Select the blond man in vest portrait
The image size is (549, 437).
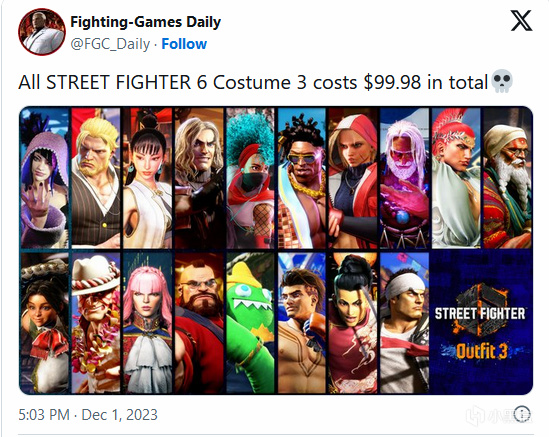pos(96,178)
